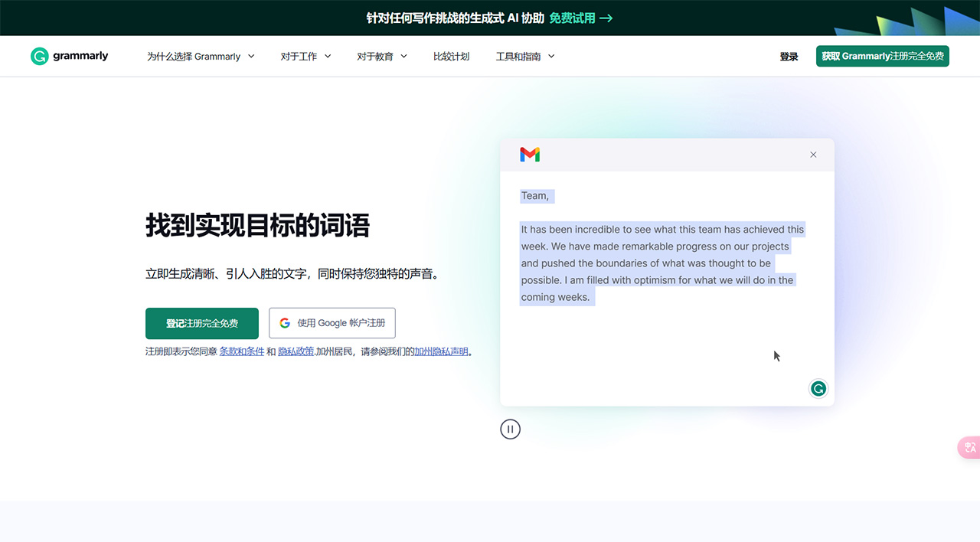This screenshot has height=542, width=980.
Task: Open the 为什么选择 Grammarly menu
Action: click(x=200, y=55)
